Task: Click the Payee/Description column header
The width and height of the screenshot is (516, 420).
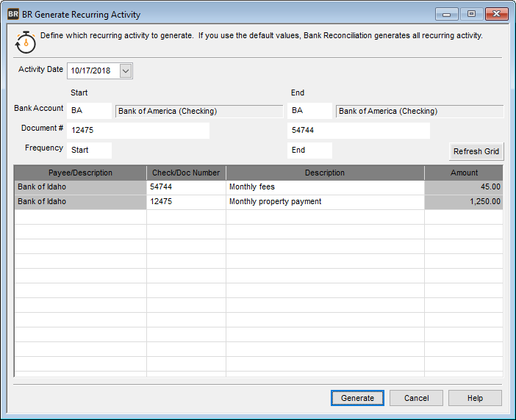Action: (80, 173)
